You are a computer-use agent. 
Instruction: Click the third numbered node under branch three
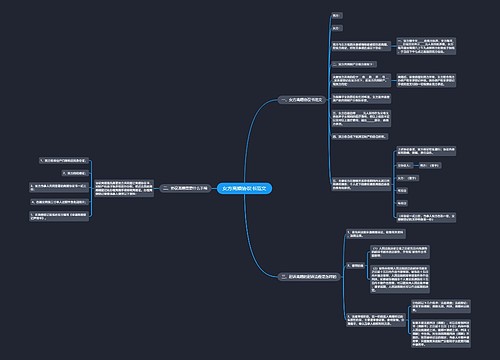click(x=376, y=320)
